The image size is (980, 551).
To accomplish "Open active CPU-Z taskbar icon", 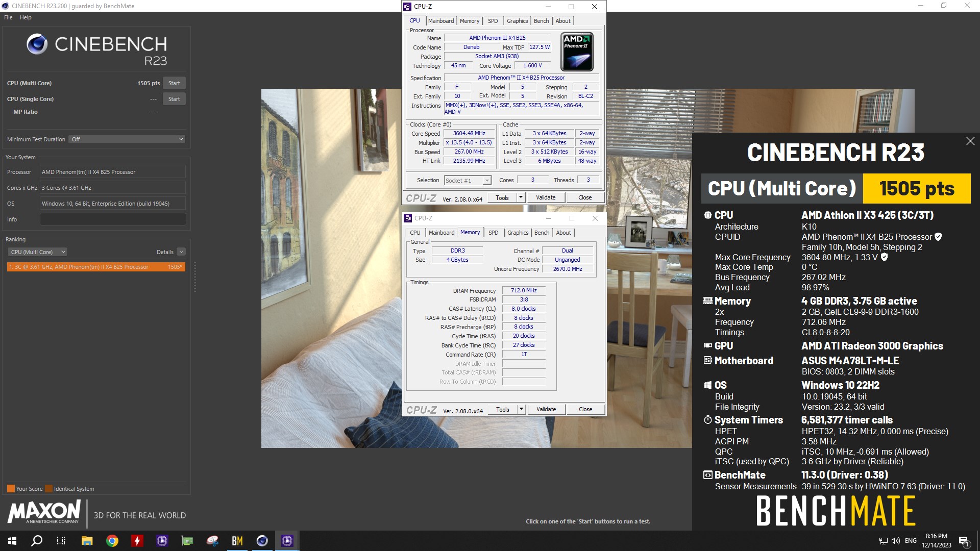I will click(x=287, y=541).
